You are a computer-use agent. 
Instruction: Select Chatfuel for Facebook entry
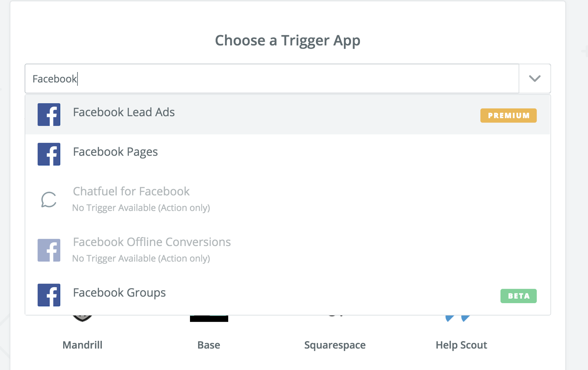131,192
